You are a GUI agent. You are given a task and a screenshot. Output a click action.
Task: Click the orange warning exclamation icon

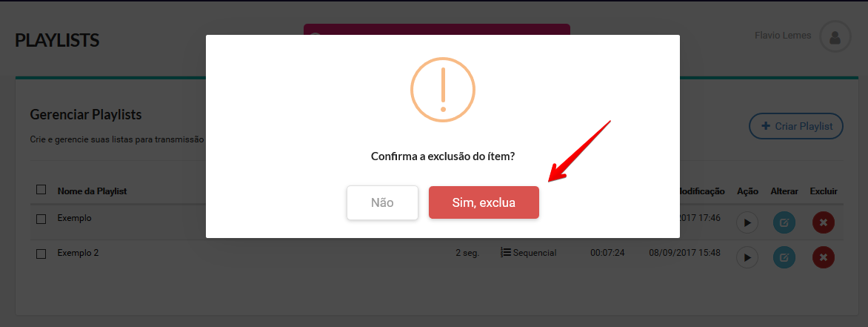[x=443, y=90]
